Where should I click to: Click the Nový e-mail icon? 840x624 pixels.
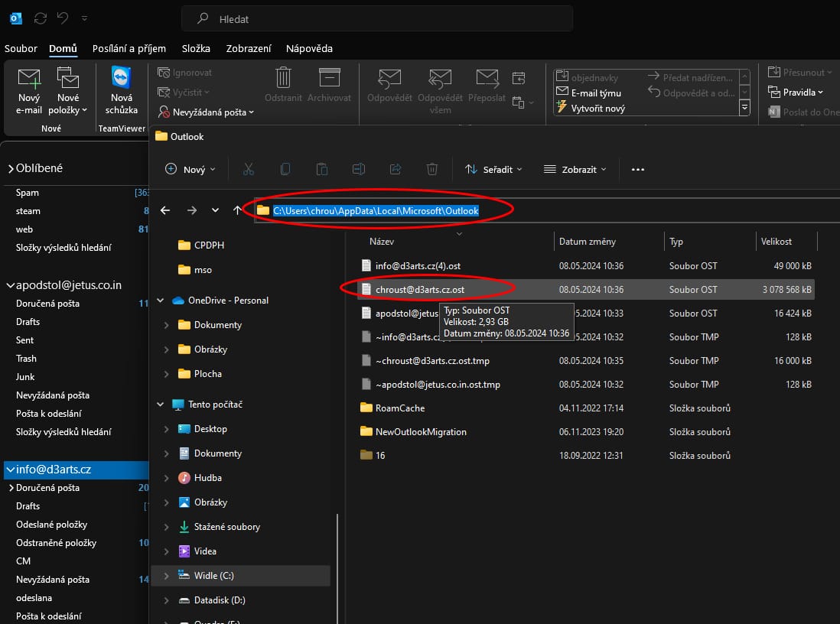point(29,79)
